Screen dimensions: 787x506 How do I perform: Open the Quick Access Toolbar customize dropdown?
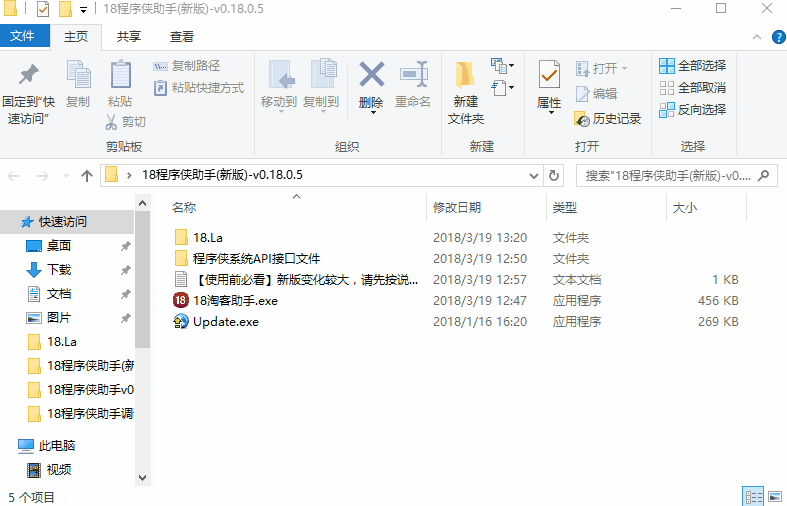pyautogui.click(x=83, y=10)
